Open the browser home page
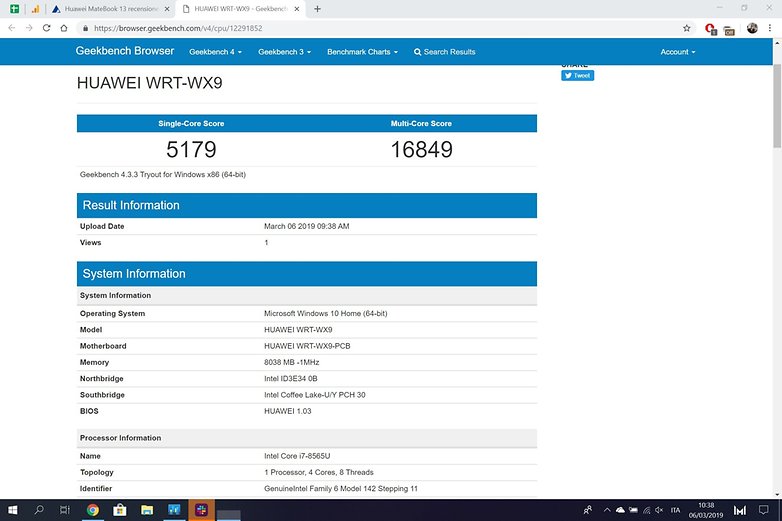The width and height of the screenshot is (782, 521). pos(64,28)
